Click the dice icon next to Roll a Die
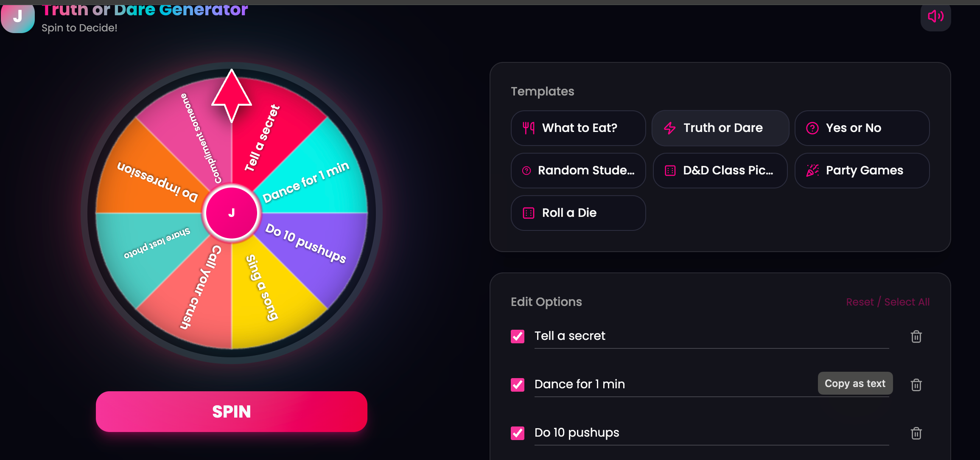Viewport: 980px width, 460px height. pyautogui.click(x=528, y=213)
